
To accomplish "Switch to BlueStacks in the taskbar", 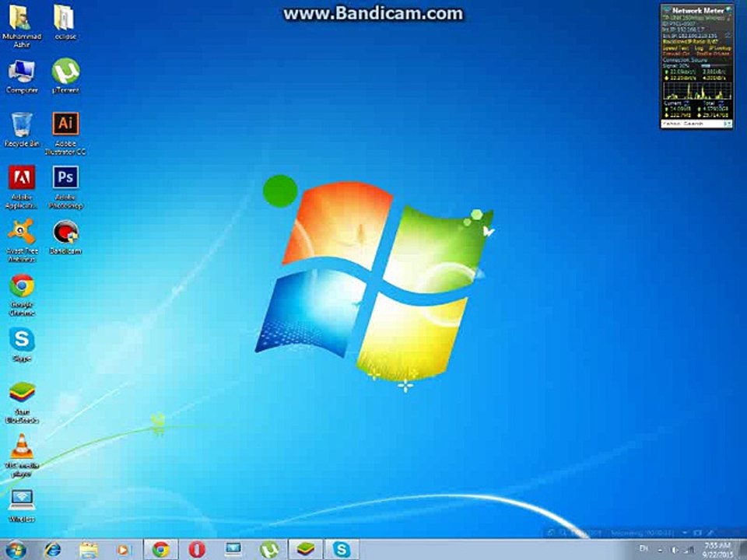I will (305, 550).
